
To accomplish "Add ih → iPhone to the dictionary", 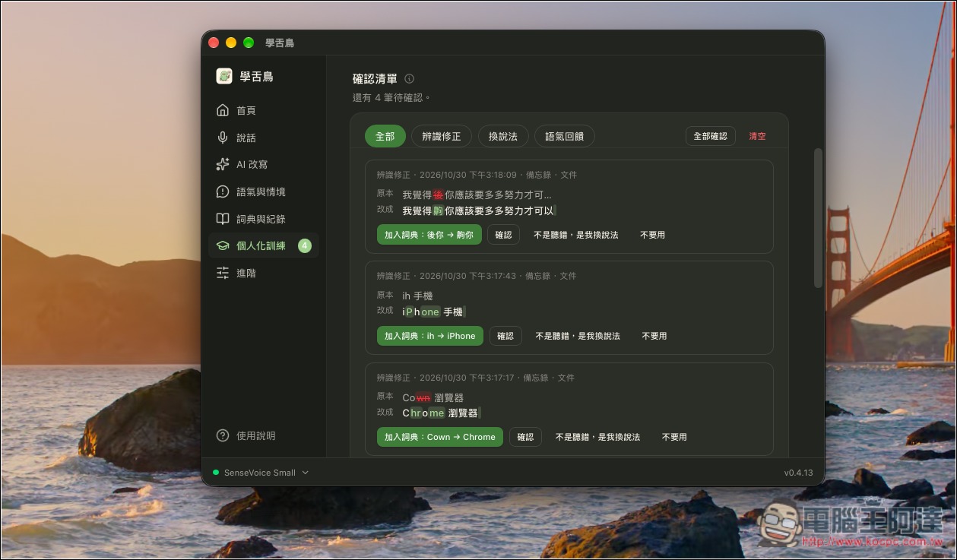I will (430, 336).
